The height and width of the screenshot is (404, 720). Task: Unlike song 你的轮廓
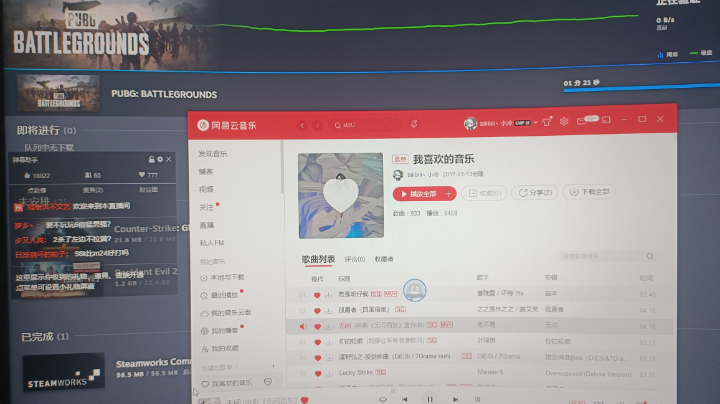(x=317, y=342)
